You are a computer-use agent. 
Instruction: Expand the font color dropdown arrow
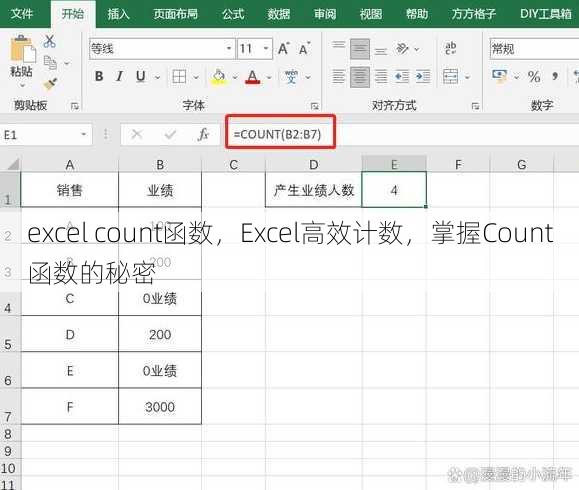pyautogui.click(x=269, y=77)
